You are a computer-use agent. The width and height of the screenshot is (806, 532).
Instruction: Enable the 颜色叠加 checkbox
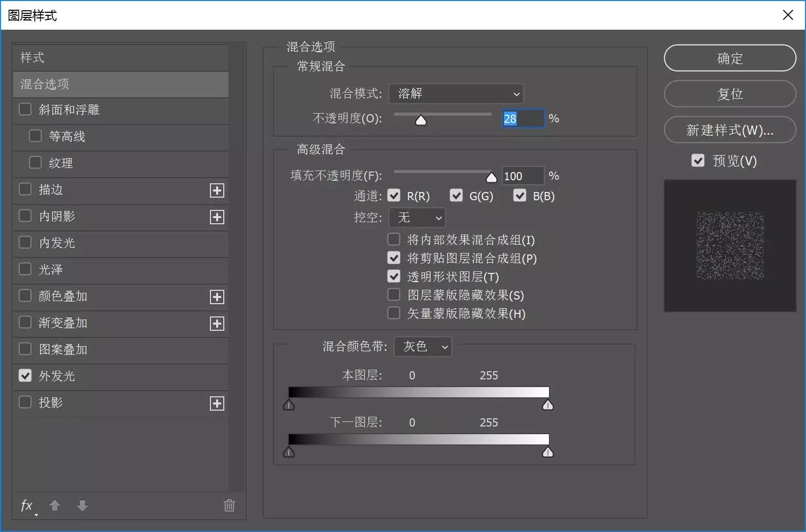25,295
